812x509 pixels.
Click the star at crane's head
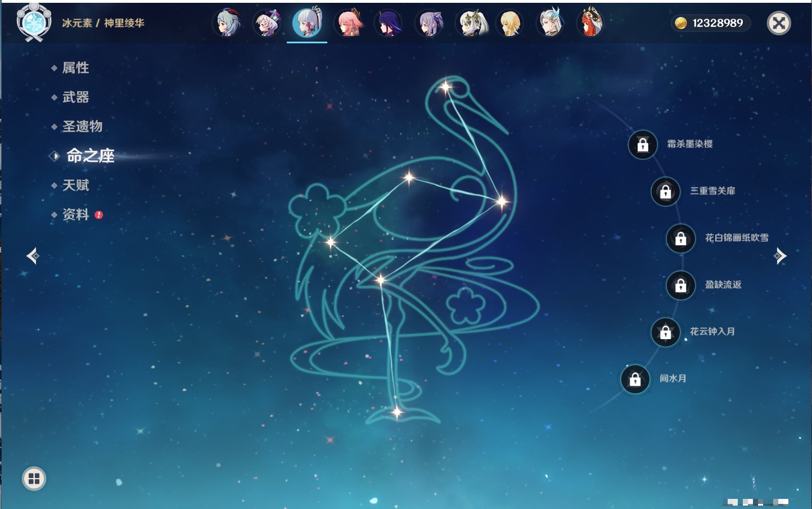click(445, 87)
